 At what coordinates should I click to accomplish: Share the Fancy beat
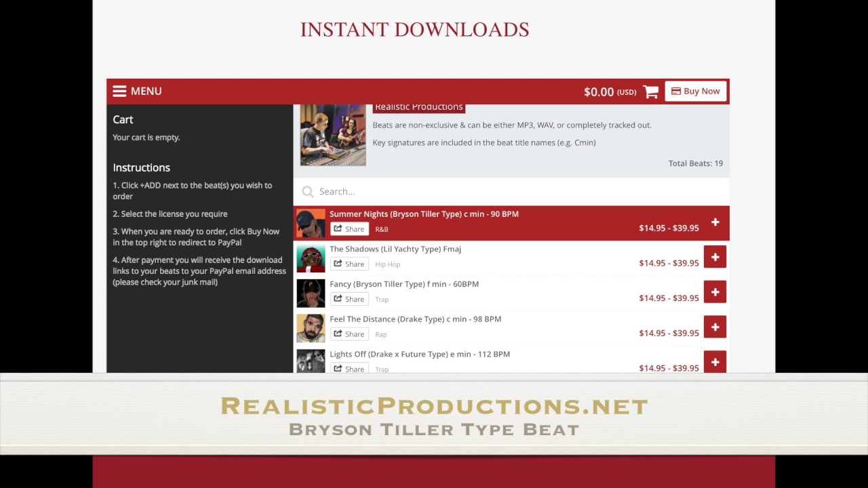[349, 299]
